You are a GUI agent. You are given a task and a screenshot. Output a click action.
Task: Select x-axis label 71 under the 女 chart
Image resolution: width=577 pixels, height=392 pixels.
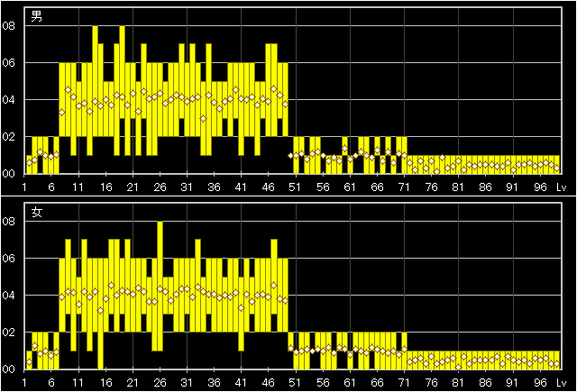click(404, 383)
